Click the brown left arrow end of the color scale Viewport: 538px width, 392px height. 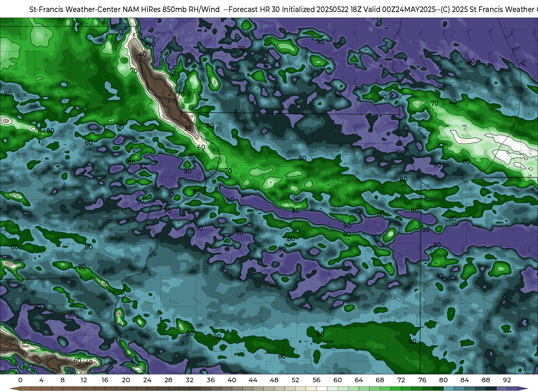(x=15, y=389)
